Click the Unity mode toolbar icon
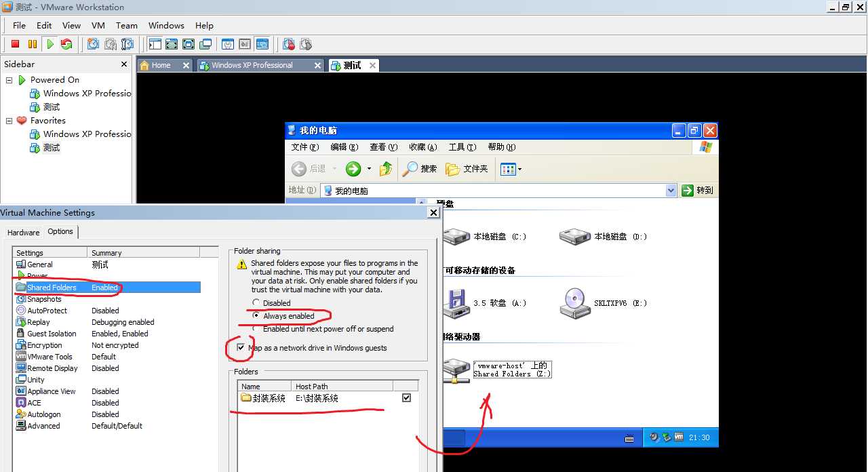The height and width of the screenshot is (472, 868). [205, 44]
